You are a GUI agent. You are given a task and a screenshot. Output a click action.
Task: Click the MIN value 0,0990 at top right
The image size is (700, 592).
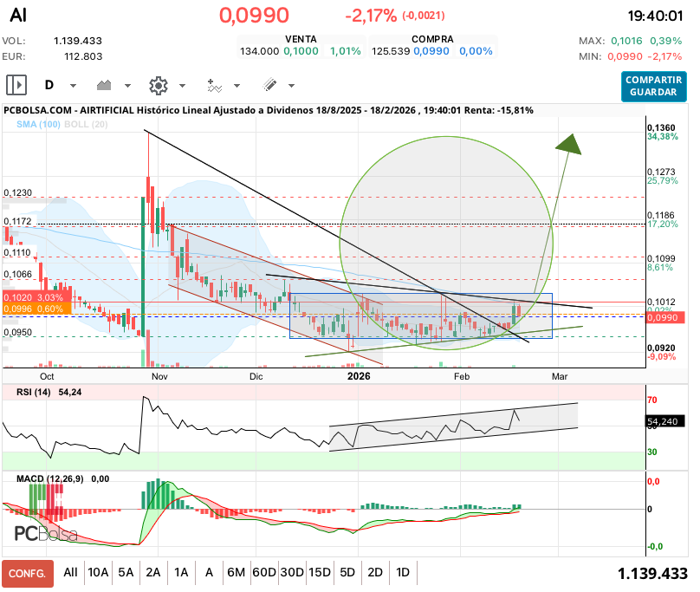click(625, 56)
